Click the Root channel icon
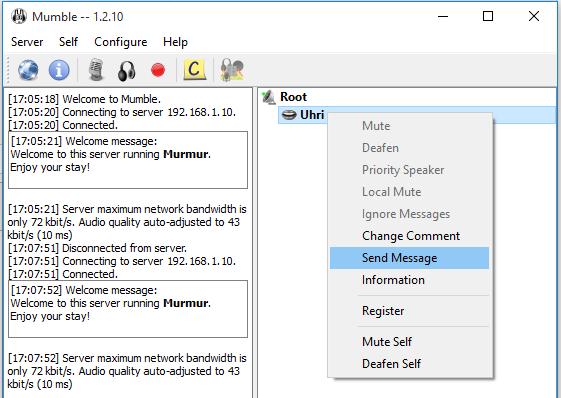The height and width of the screenshot is (398, 562). [x=269, y=97]
